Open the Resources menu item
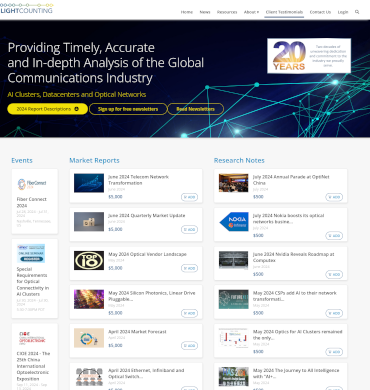The image size is (370, 390). click(x=227, y=12)
